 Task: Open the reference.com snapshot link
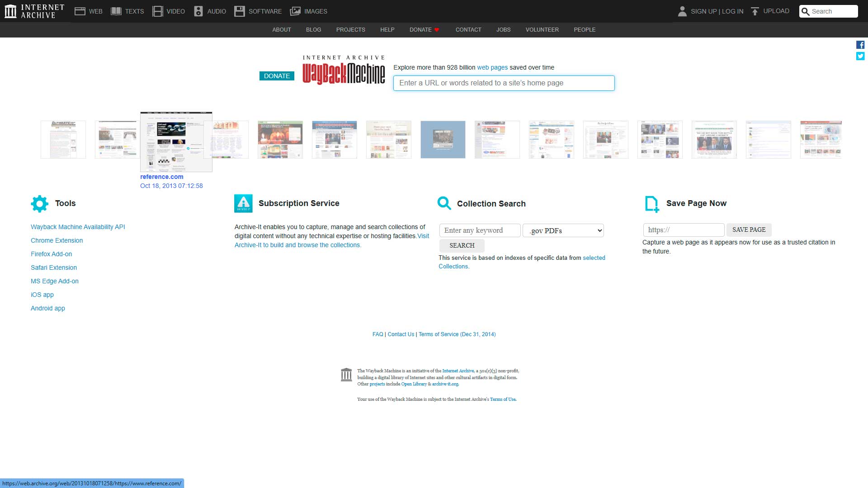click(162, 177)
